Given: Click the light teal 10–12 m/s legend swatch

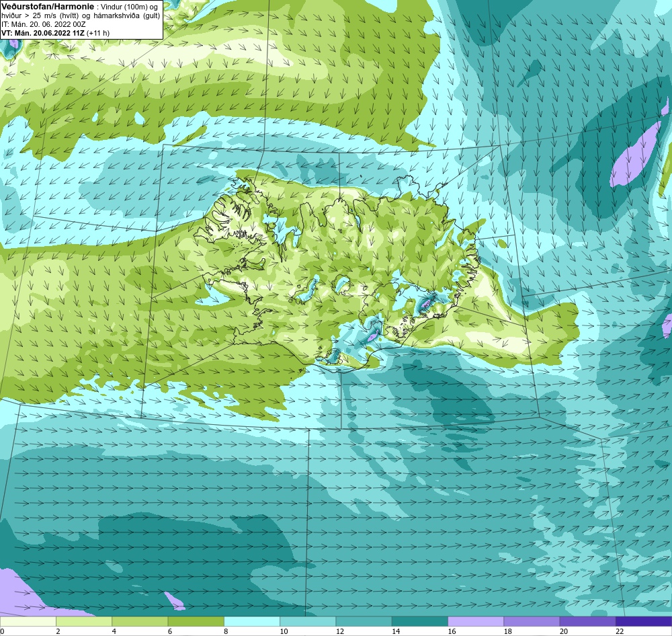Looking at the screenshot, I should (308, 621).
